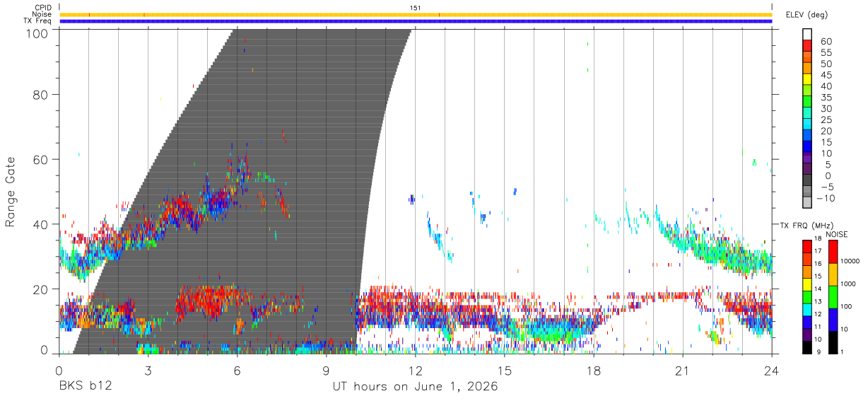Screen dimensions: 868x401
Task: Click the yellow Noise indicator bar
Action: coord(416,14)
